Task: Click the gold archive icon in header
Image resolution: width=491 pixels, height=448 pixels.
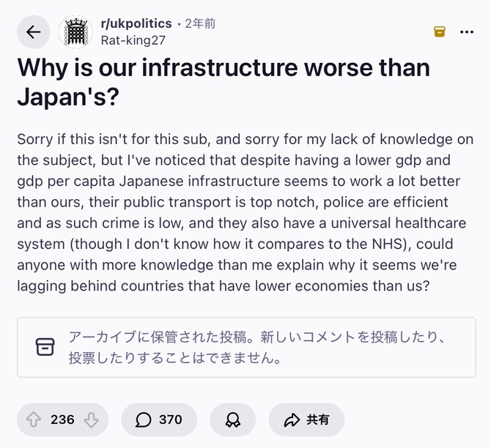Action: tap(439, 31)
